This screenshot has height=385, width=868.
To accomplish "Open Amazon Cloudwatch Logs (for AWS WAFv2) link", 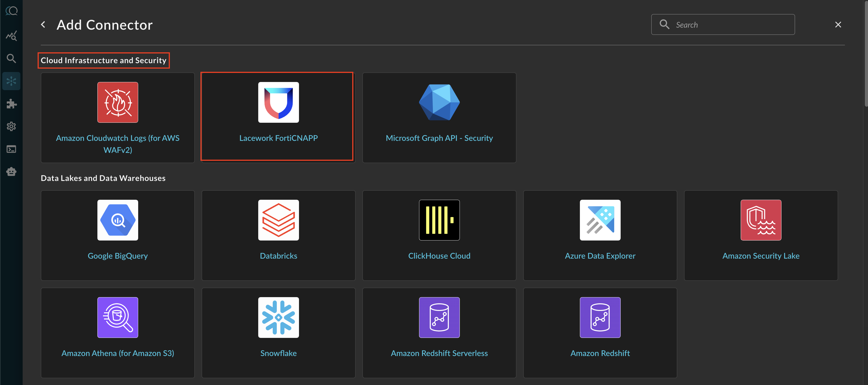I will (118, 144).
